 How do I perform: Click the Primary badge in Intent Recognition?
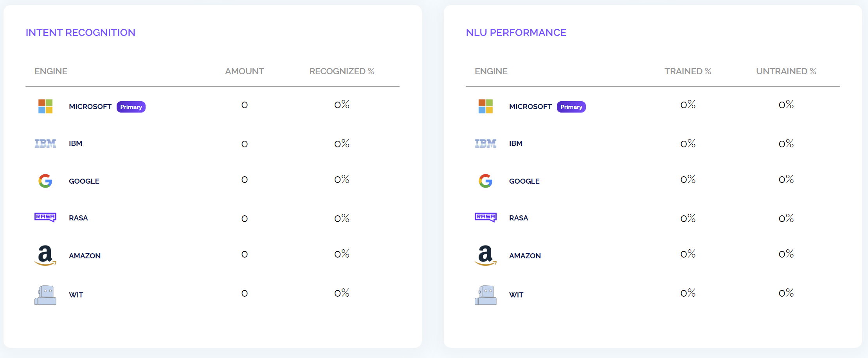(x=131, y=107)
